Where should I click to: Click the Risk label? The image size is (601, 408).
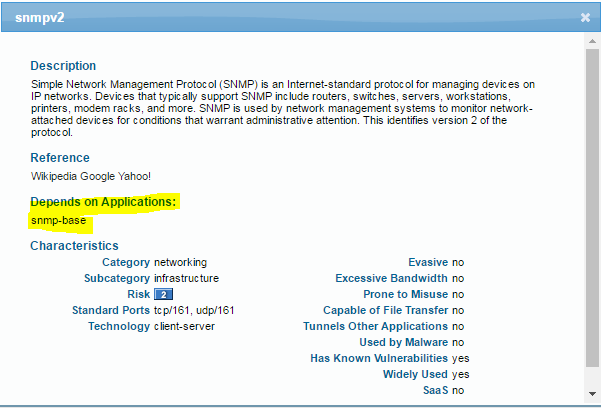pos(138,294)
